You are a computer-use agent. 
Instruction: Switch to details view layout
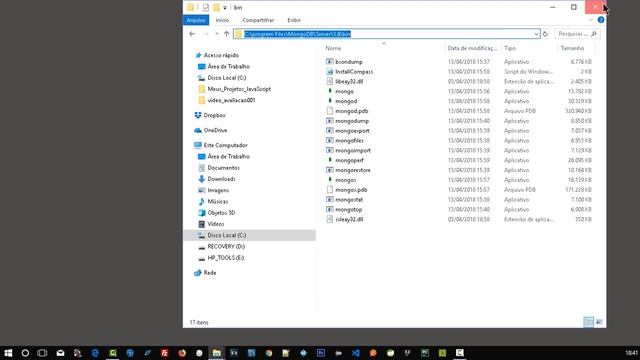pos(589,322)
